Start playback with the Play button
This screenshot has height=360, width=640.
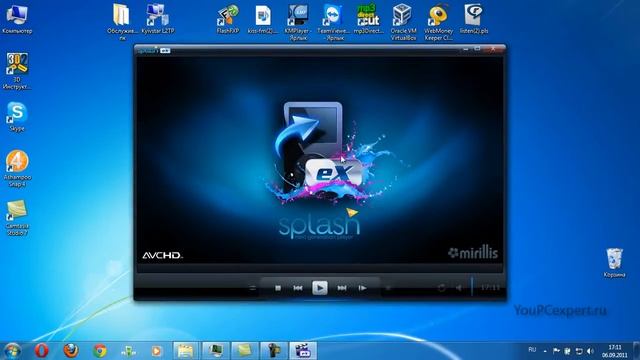point(320,288)
